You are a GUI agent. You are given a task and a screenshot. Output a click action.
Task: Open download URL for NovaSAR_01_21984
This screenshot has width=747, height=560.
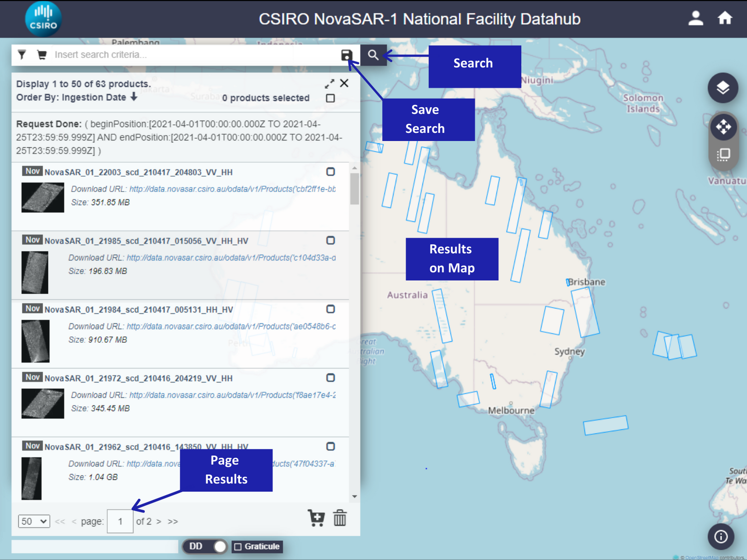pyautogui.click(x=231, y=326)
